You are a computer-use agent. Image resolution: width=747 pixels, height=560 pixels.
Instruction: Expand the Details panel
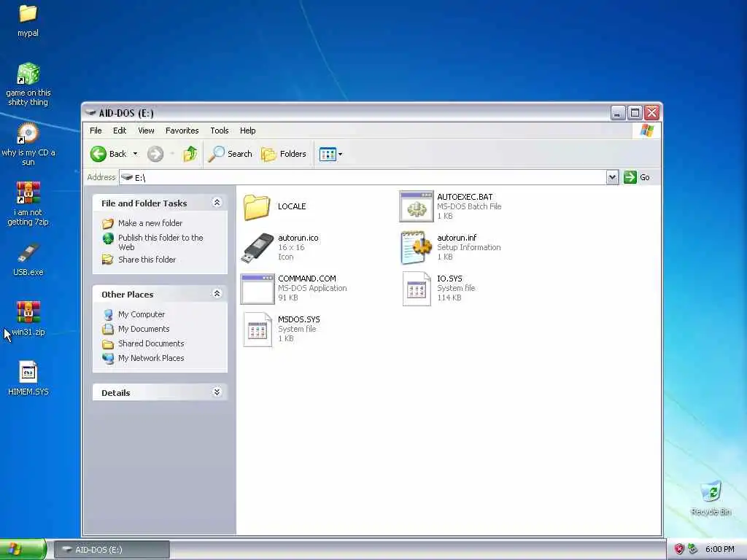(217, 392)
